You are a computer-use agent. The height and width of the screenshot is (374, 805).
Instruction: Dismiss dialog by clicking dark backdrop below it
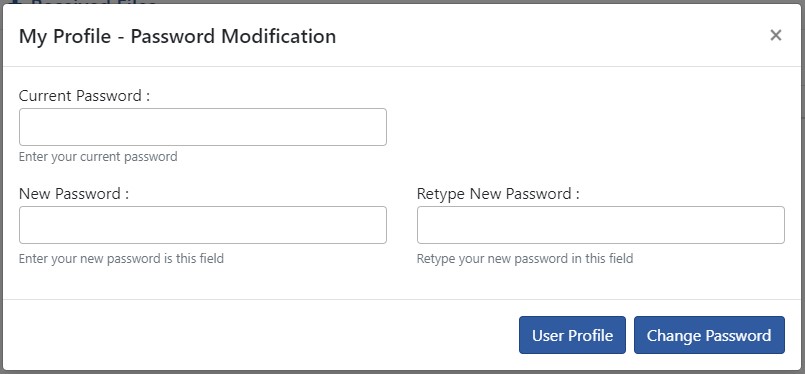tap(402, 372)
